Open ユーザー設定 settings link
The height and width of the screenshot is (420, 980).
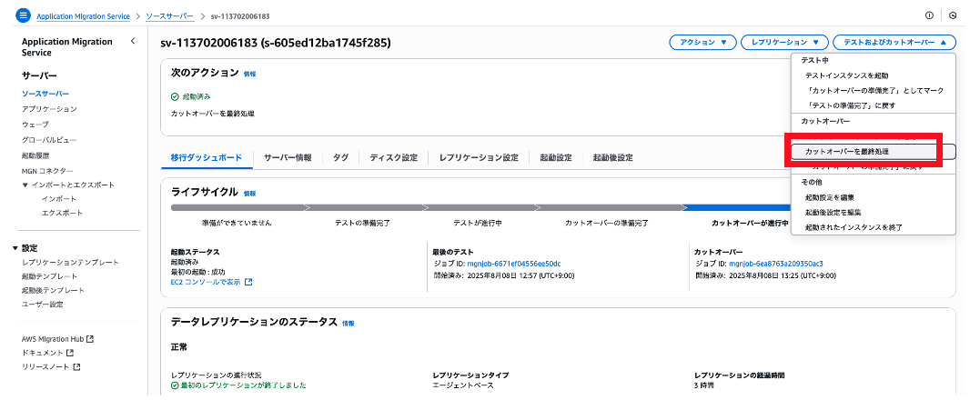click(x=42, y=305)
